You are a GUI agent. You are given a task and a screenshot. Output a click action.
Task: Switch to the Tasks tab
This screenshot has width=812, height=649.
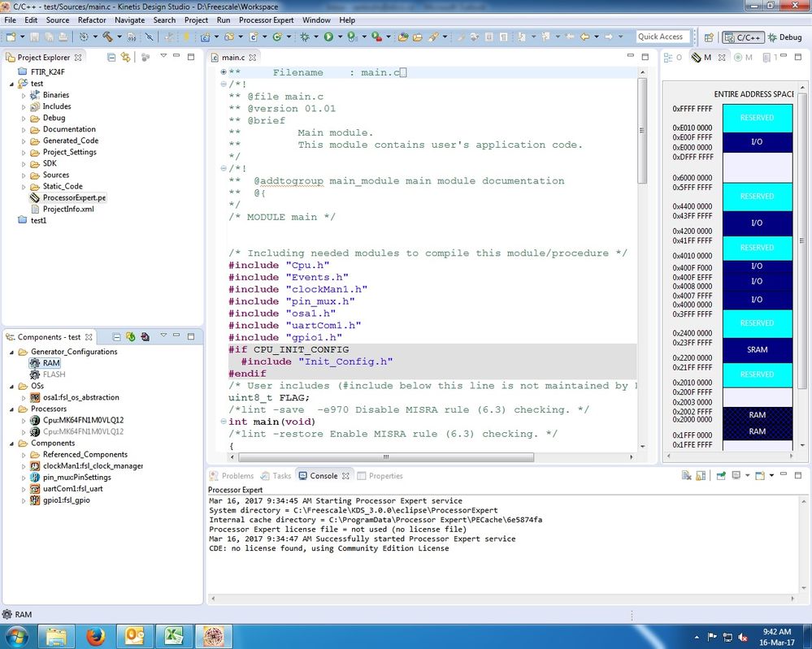276,476
